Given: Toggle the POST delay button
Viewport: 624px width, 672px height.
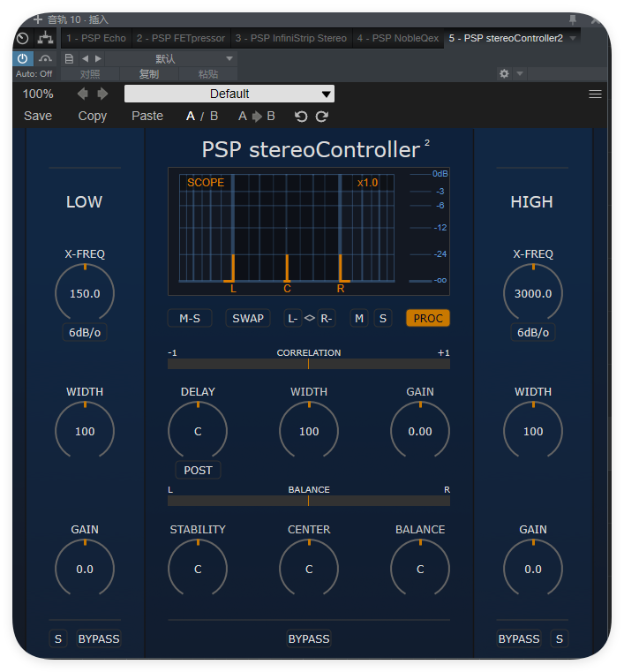Looking at the screenshot, I should 198,470.
